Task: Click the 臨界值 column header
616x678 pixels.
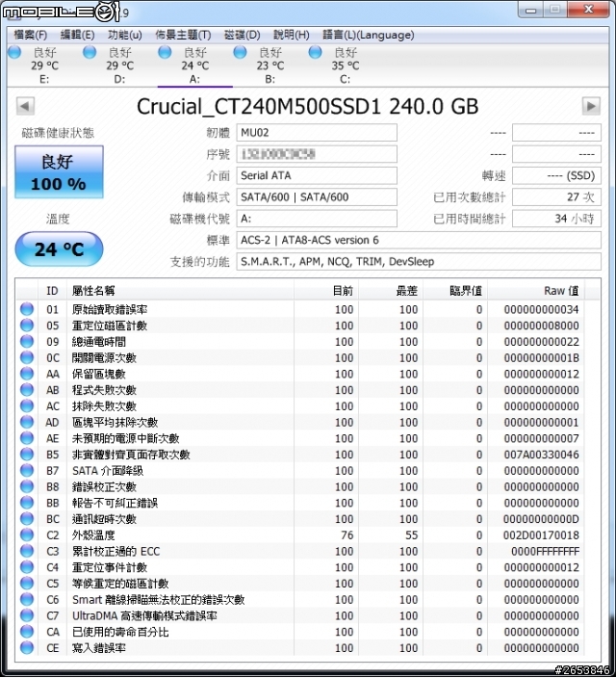Action: [455, 291]
